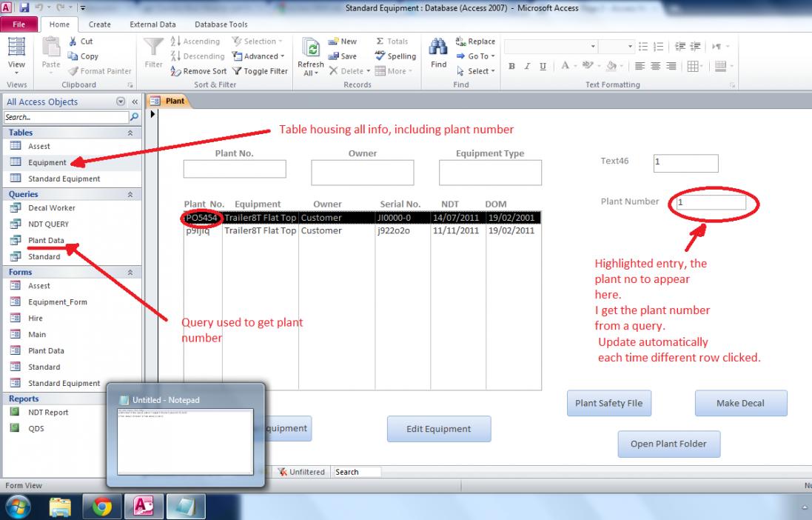The image size is (812, 520).
Task: Switch to the Create ribbon tab
Action: pos(99,24)
